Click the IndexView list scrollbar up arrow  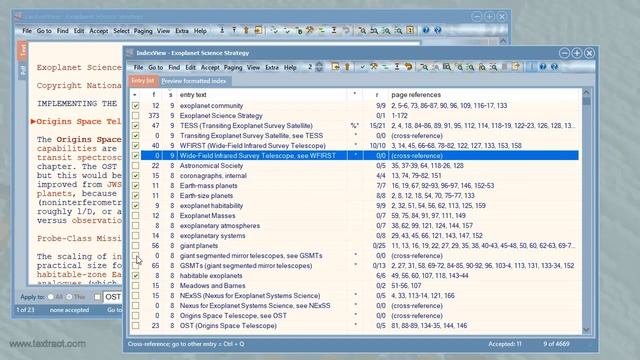pyautogui.click(x=587, y=93)
